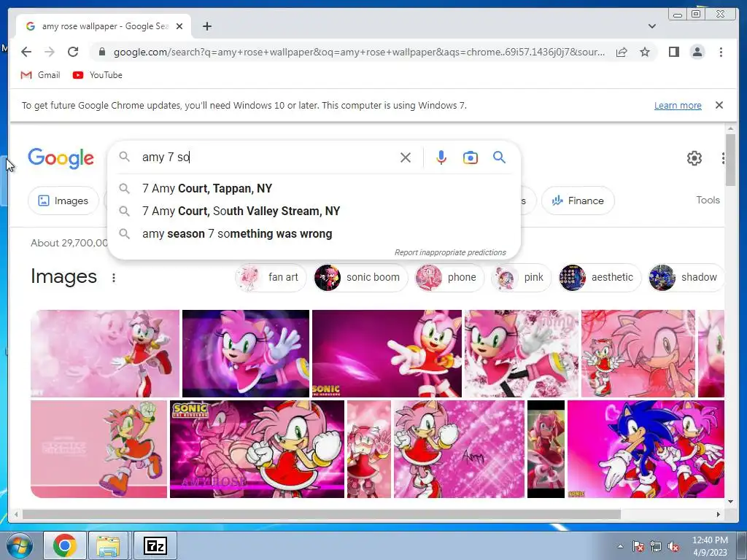The height and width of the screenshot is (560, 747).
Task: Open the narrow black-bordered Amy thumbnail
Action: 546,449
